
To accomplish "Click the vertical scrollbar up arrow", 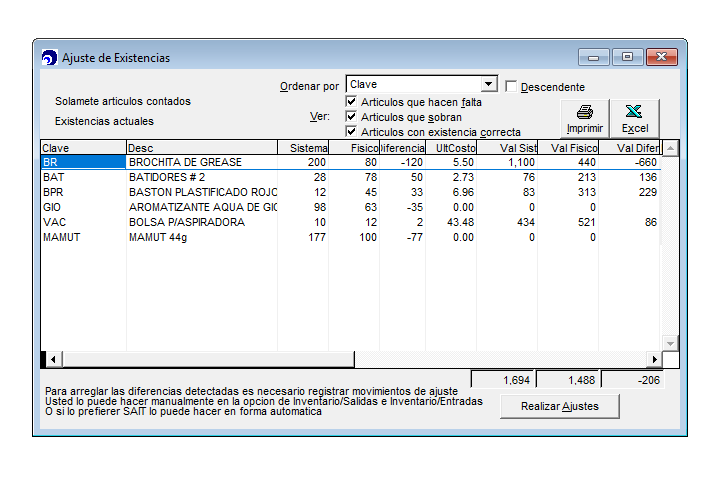I will (x=670, y=148).
